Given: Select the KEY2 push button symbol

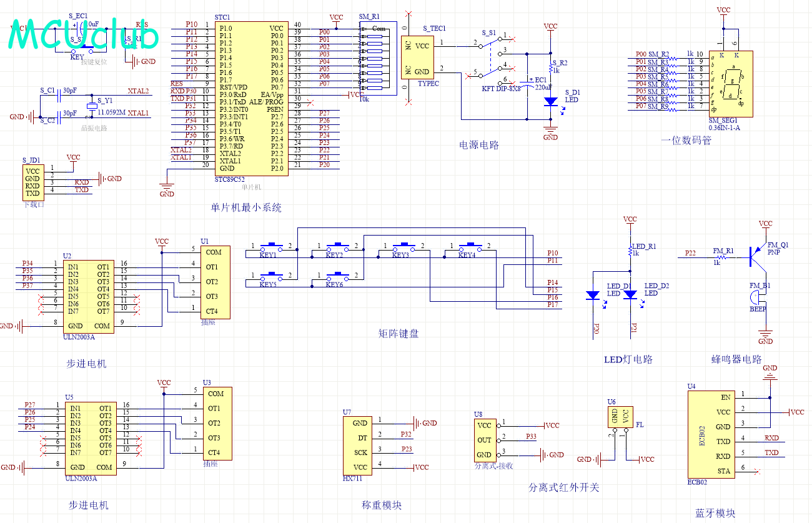Looking at the screenshot, I should coord(338,248).
